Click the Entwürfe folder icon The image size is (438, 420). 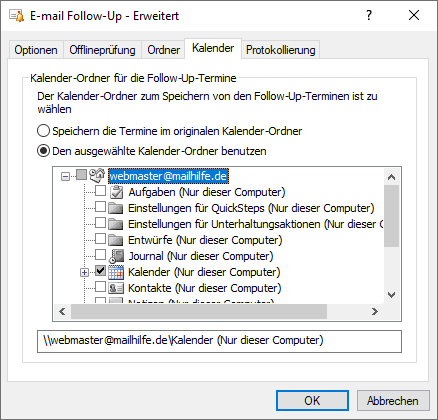116,240
